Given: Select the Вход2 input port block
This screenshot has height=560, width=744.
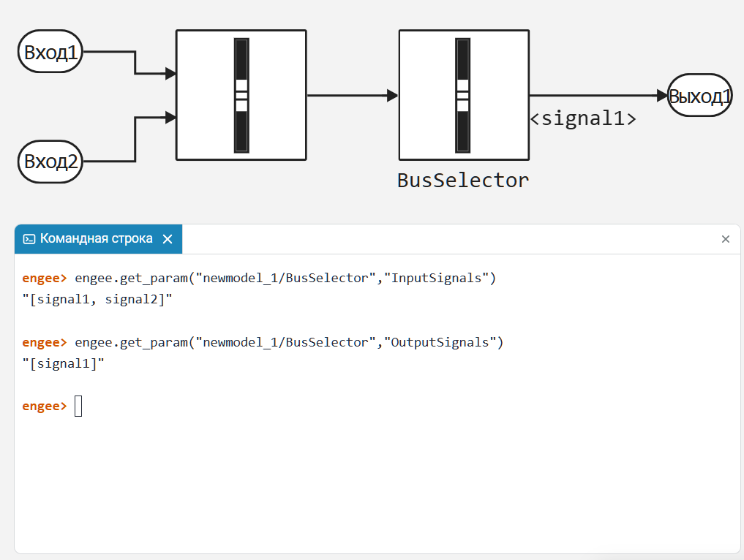Looking at the screenshot, I should [50, 162].
